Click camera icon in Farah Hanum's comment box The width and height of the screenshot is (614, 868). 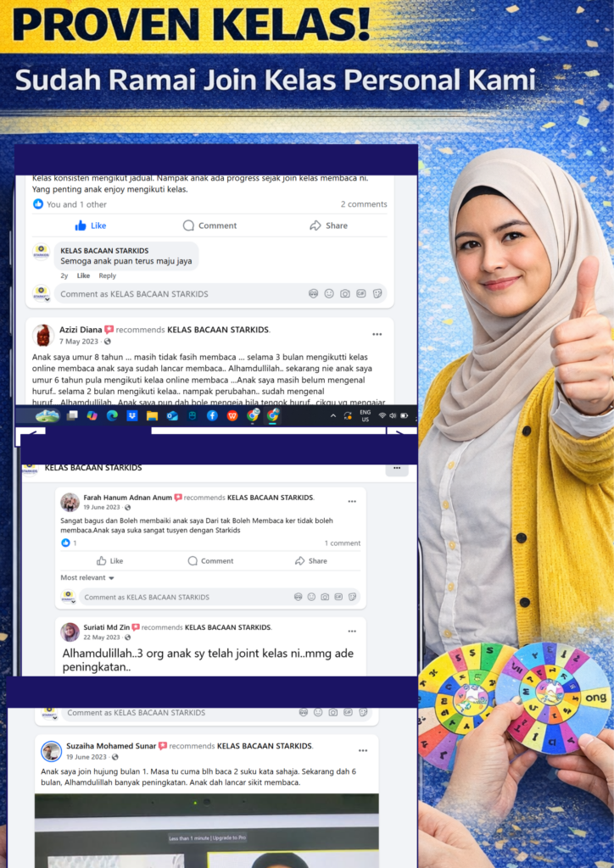coord(325,597)
